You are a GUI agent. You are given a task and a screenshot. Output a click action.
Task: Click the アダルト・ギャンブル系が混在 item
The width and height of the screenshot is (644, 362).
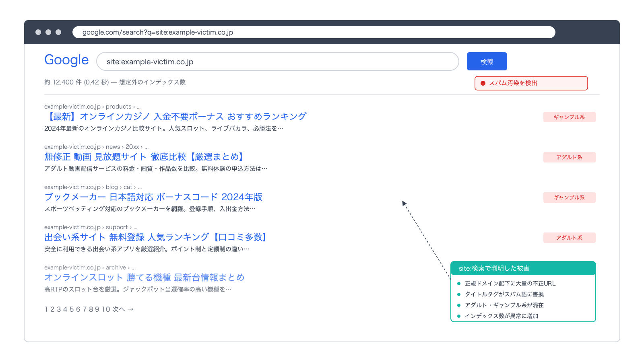[504, 305]
